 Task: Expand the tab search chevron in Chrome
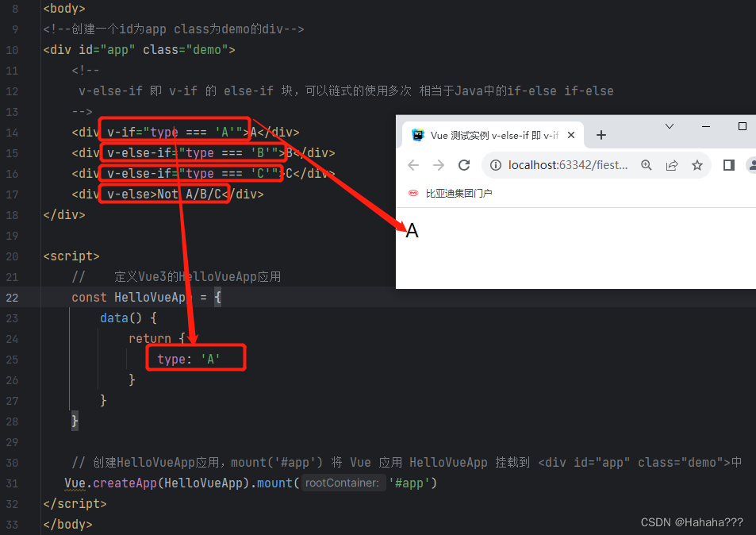click(670, 126)
